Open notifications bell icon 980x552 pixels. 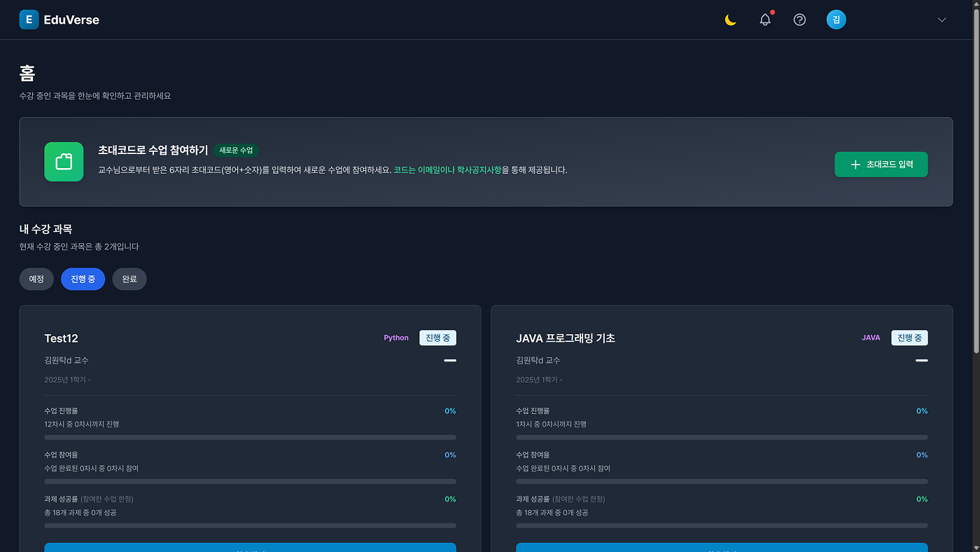(765, 20)
